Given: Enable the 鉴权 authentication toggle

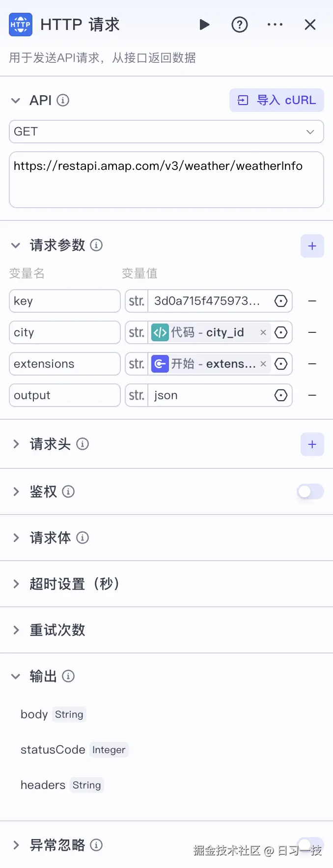Looking at the screenshot, I should [310, 491].
